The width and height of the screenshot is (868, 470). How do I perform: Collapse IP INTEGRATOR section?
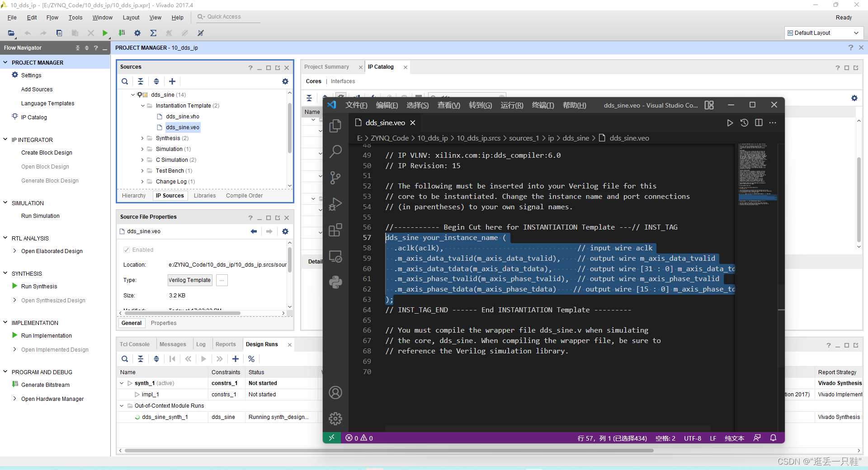click(5, 140)
